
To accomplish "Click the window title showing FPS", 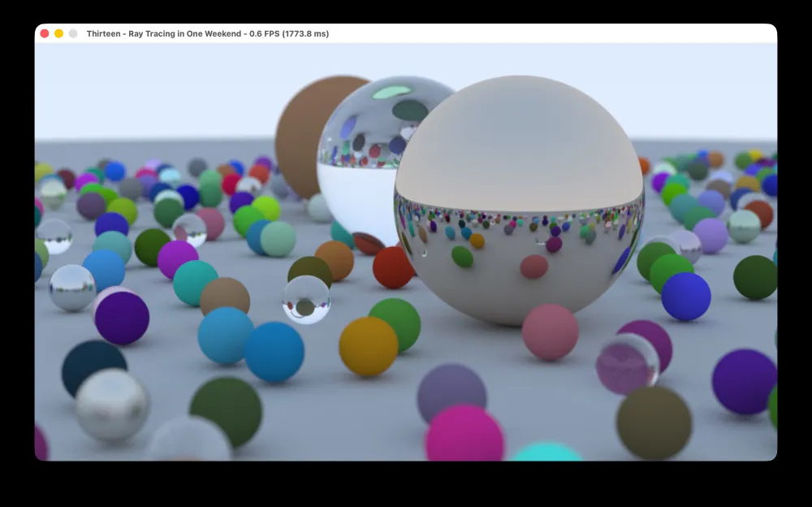I will (x=208, y=33).
